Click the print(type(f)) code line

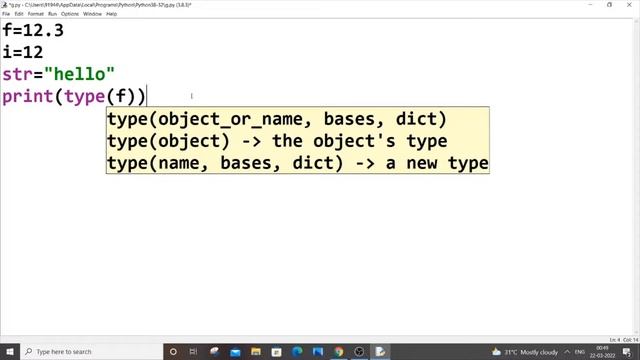74,97
